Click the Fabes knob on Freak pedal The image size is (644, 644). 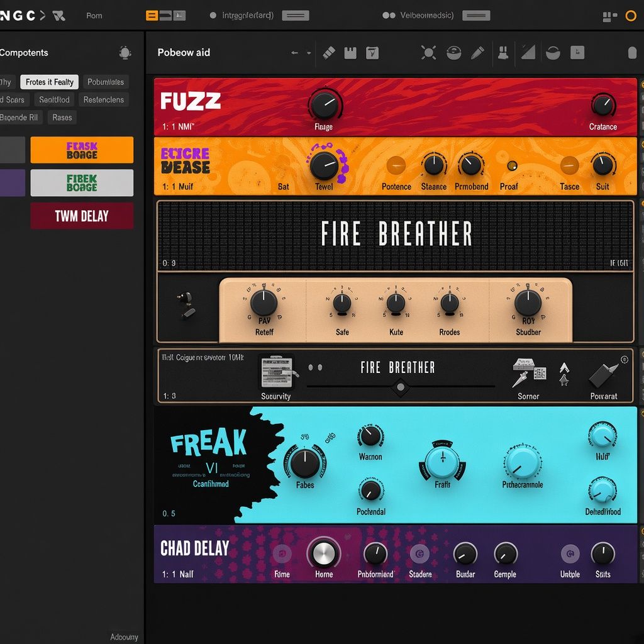(305, 464)
